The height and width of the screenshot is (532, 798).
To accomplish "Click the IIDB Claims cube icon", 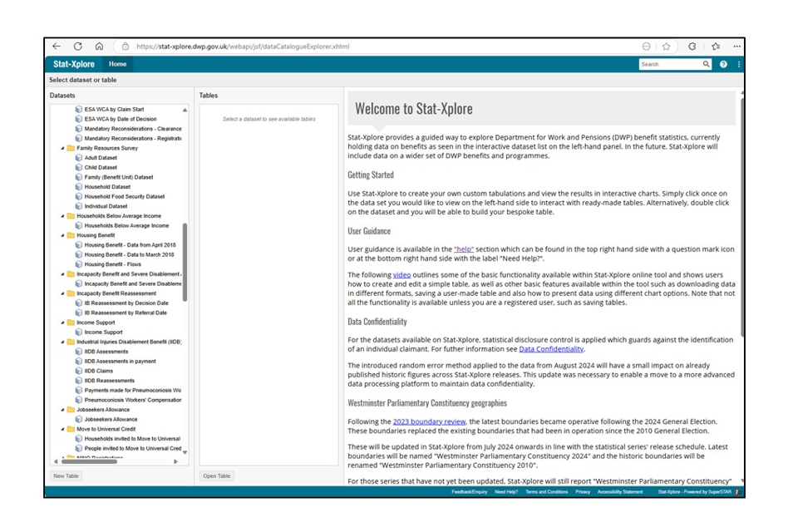I will coord(79,371).
